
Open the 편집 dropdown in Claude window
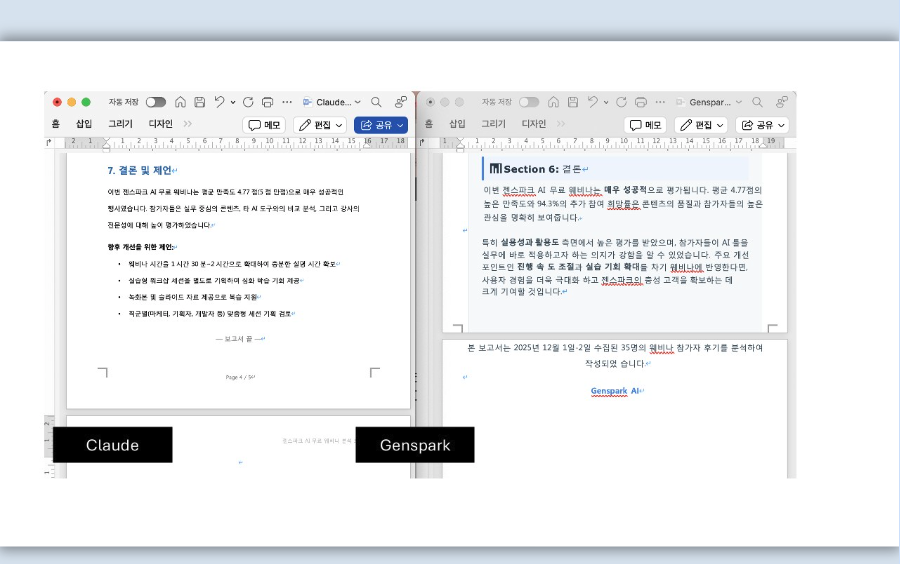point(321,125)
